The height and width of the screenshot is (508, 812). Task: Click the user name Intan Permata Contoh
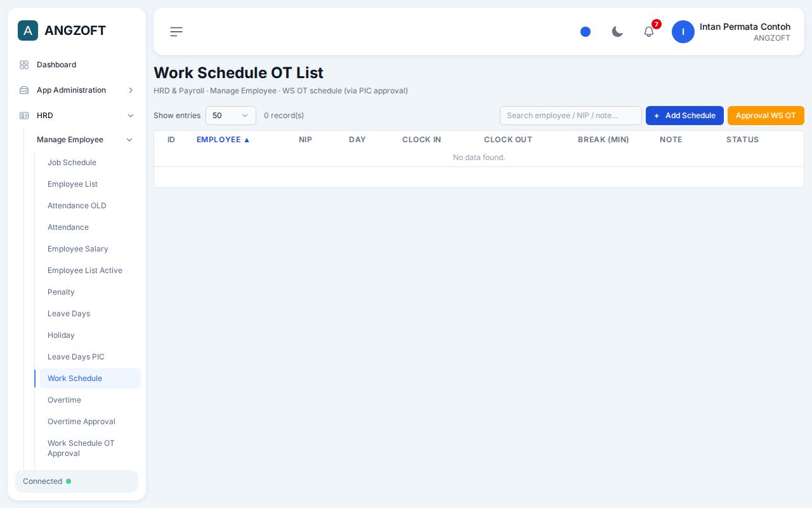(x=745, y=27)
